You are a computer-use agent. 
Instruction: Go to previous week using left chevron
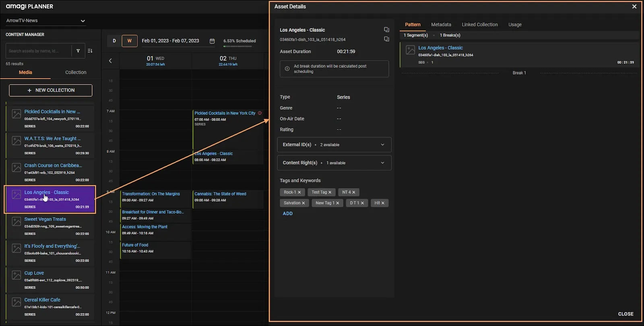110,61
